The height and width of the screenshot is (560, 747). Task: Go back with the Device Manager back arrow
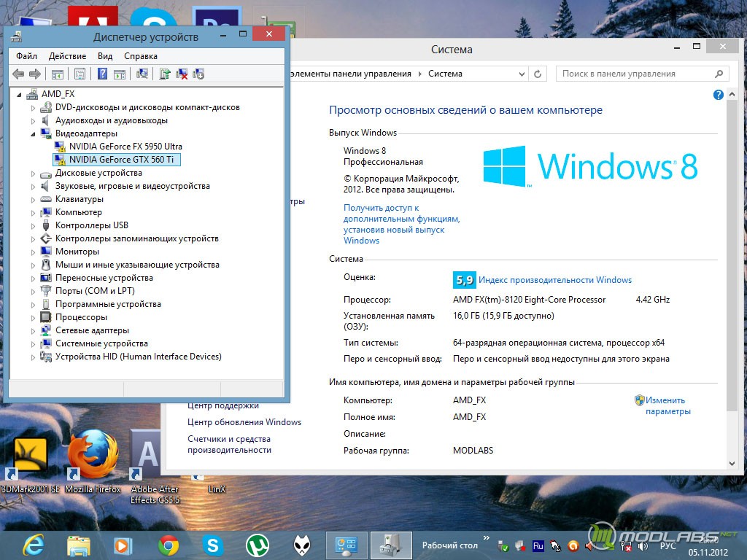click(x=18, y=74)
